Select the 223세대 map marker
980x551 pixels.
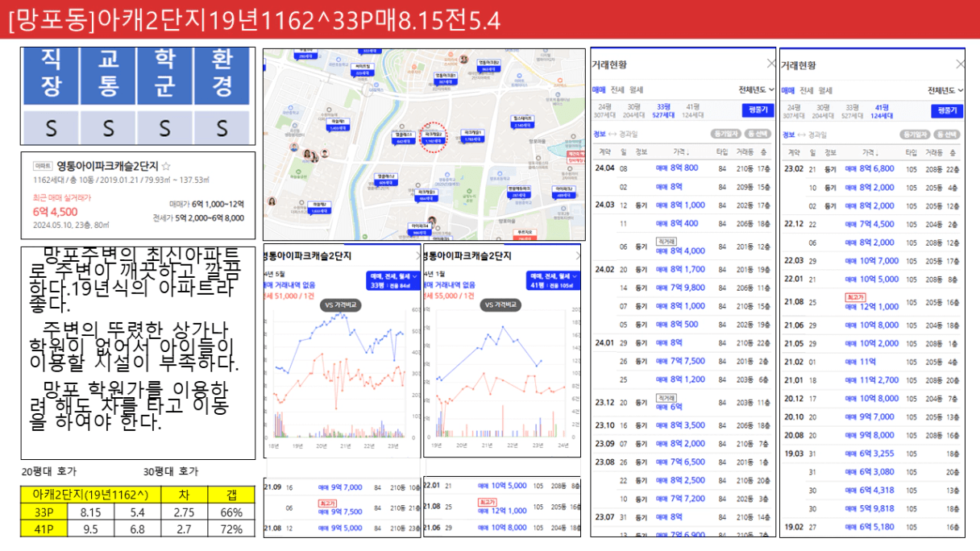tap(362, 69)
